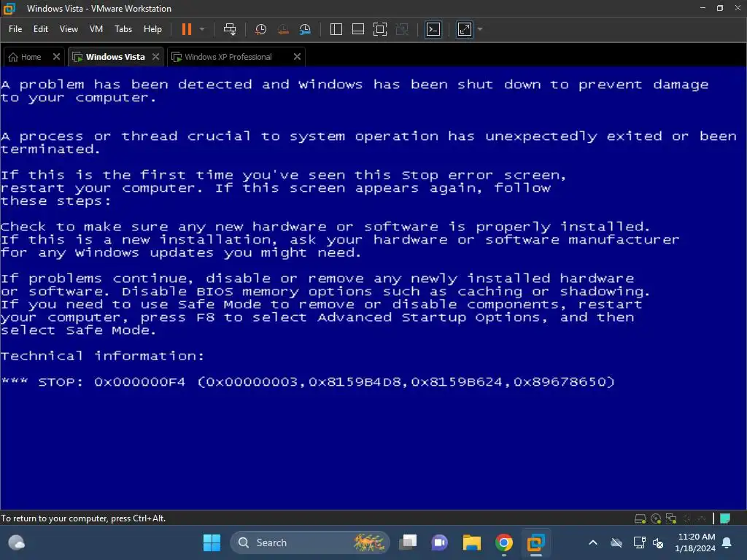Image resolution: width=747 pixels, height=560 pixels.
Task: Show hidden system tray icons
Action: coord(593,542)
